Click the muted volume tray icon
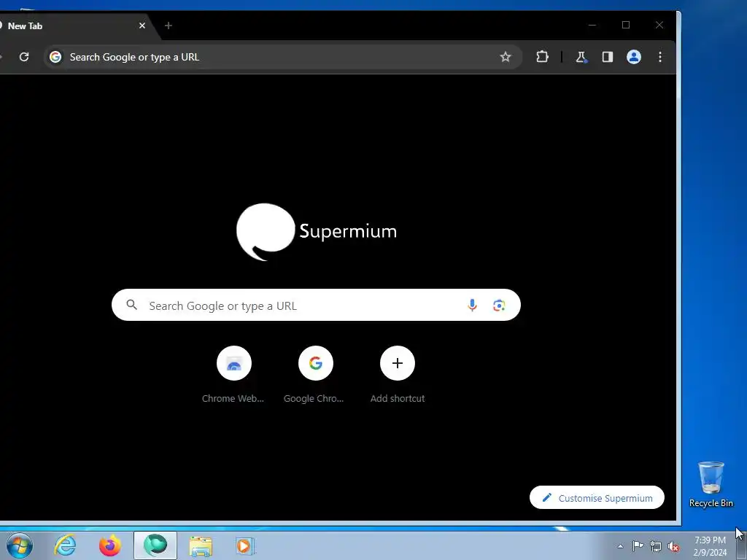Viewport: 747px width, 560px height. click(673, 547)
